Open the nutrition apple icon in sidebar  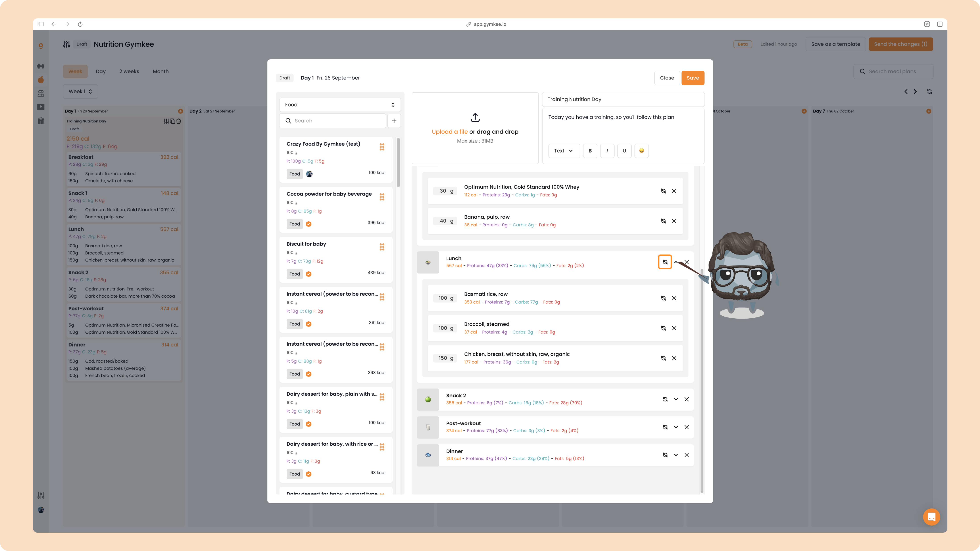pyautogui.click(x=41, y=80)
